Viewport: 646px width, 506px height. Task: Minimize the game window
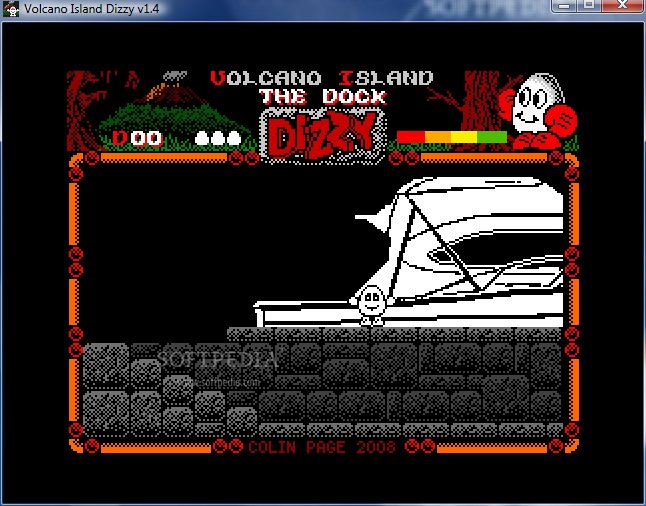(x=565, y=5)
